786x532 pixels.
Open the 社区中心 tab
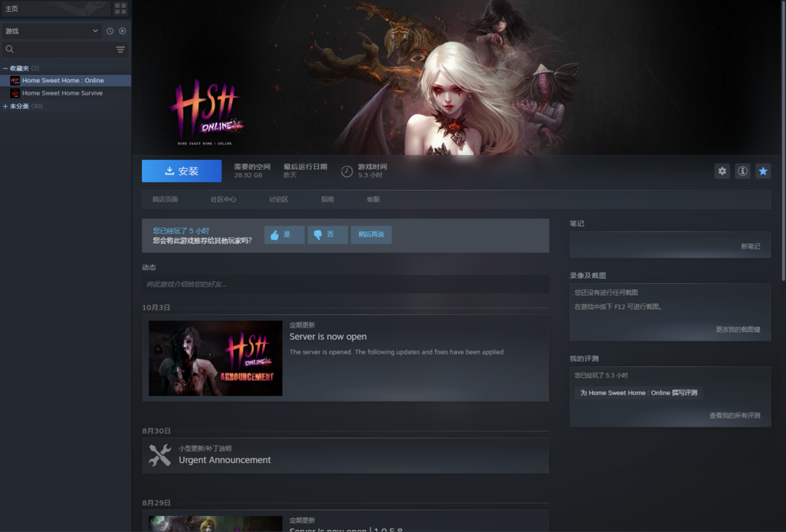[223, 199]
